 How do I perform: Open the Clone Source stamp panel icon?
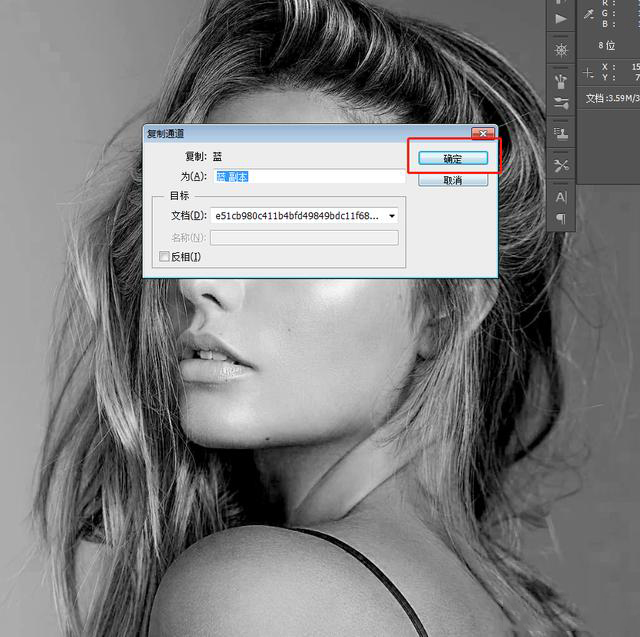[x=561, y=133]
